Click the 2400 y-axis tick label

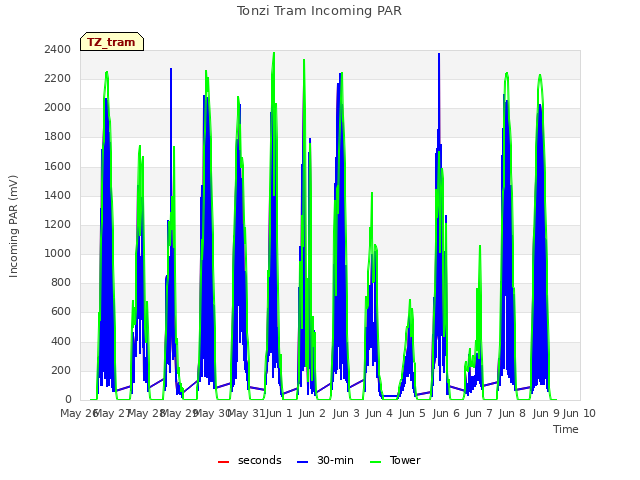pos(58,49)
